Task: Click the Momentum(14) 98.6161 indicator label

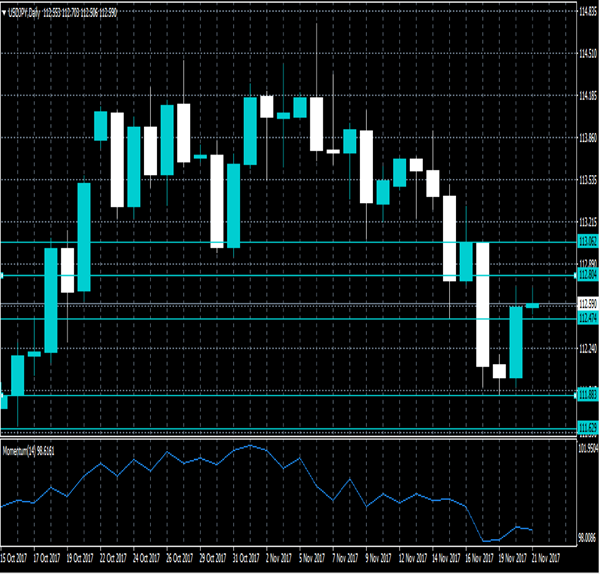Action: (28, 452)
